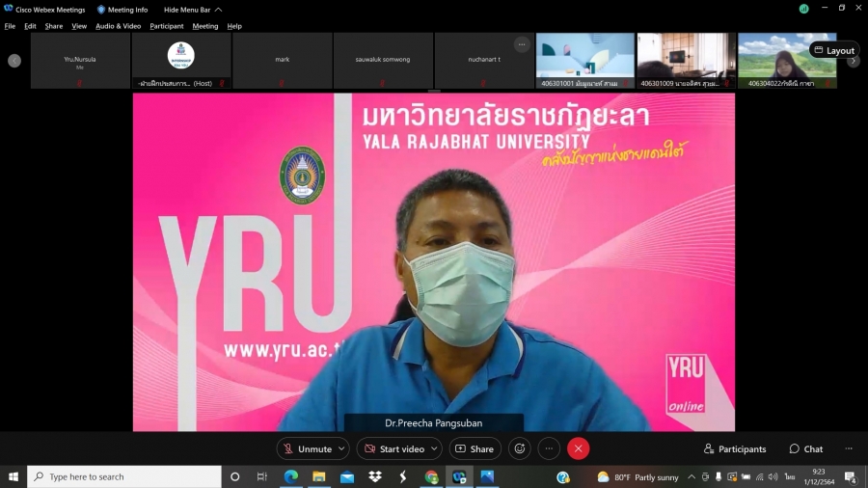Turn on camera with Start video
This screenshot has height=488, width=868.
click(x=393, y=448)
